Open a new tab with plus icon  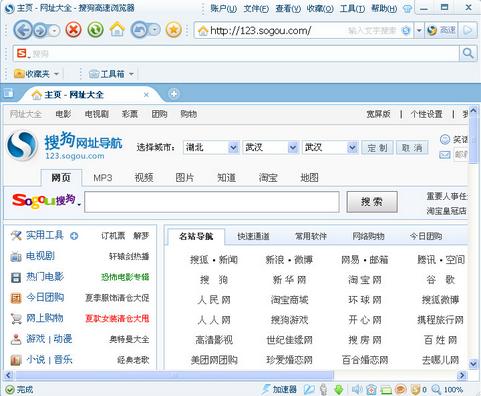click(x=174, y=94)
